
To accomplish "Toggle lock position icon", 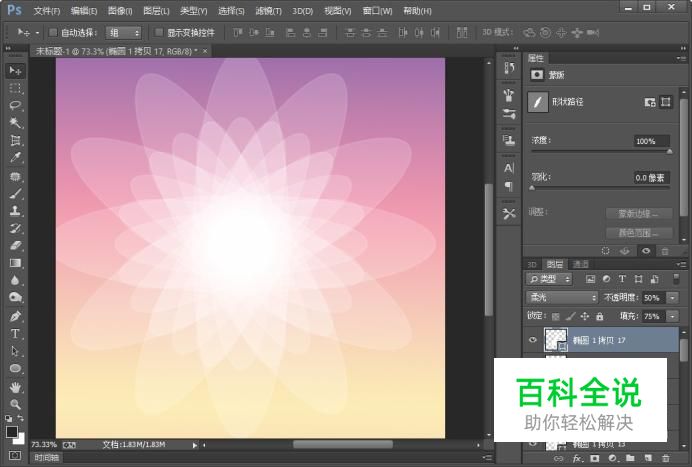I will (585, 316).
